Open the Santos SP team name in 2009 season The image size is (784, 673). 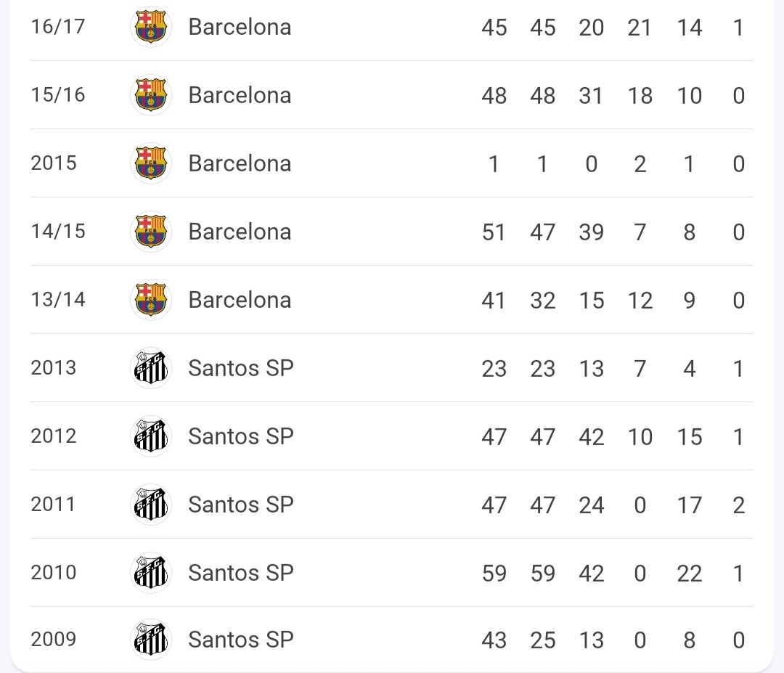241,639
